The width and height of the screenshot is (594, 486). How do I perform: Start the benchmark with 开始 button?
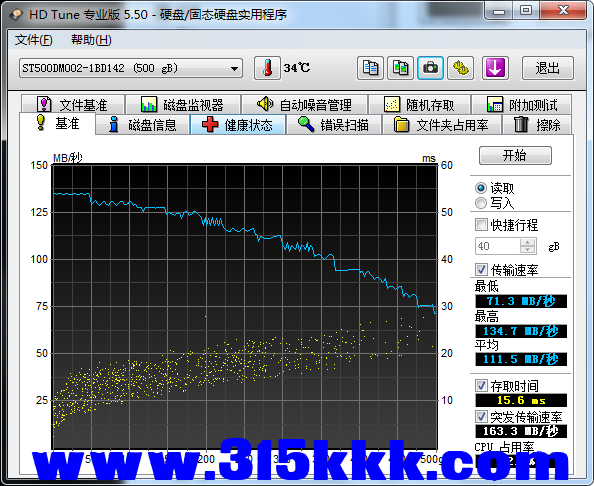coord(515,155)
